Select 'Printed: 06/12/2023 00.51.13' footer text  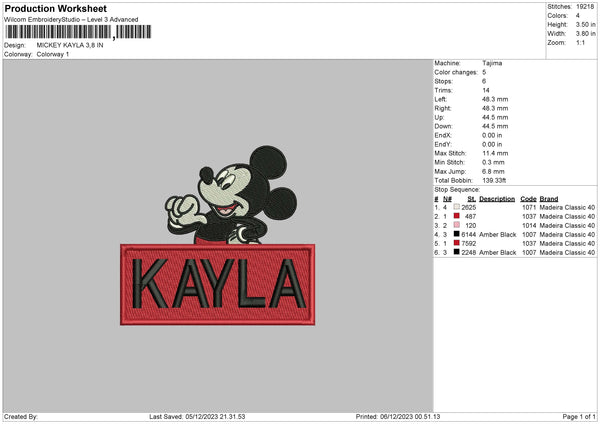(x=398, y=416)
